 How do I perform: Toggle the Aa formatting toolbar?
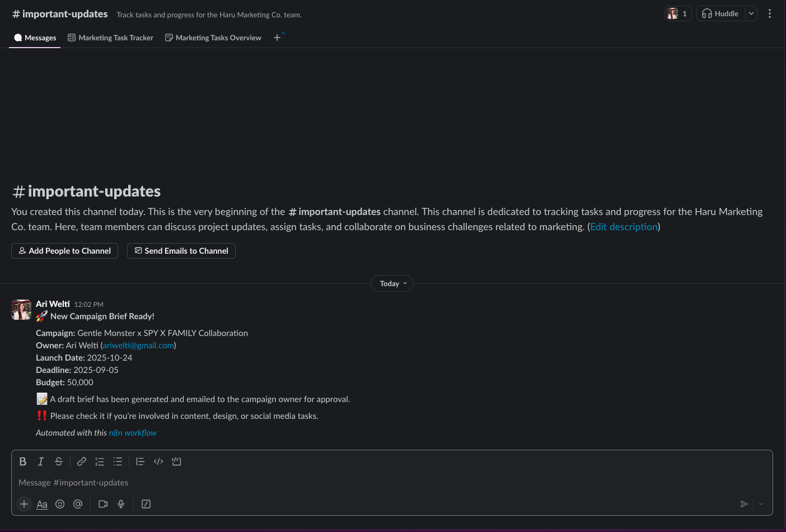click(42, 504)
